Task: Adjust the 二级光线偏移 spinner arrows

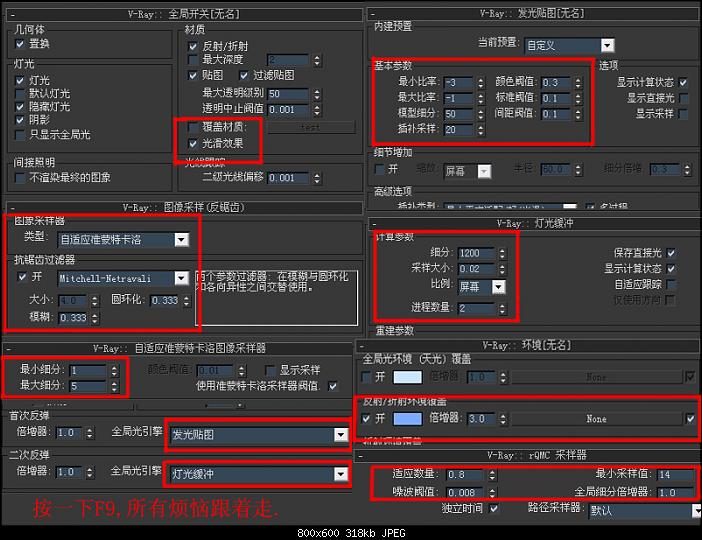Action: [x=317, y=178]
